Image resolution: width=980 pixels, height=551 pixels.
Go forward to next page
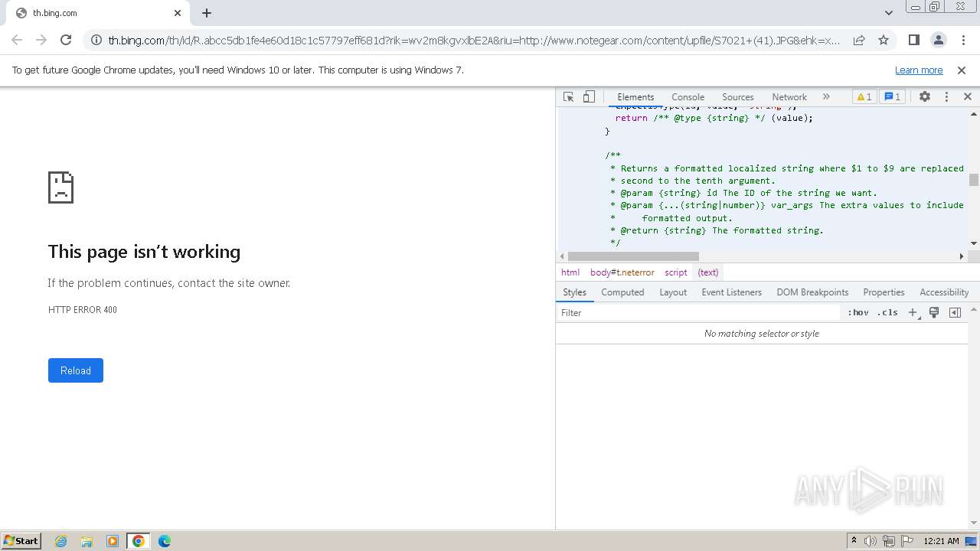pos(41,40)
